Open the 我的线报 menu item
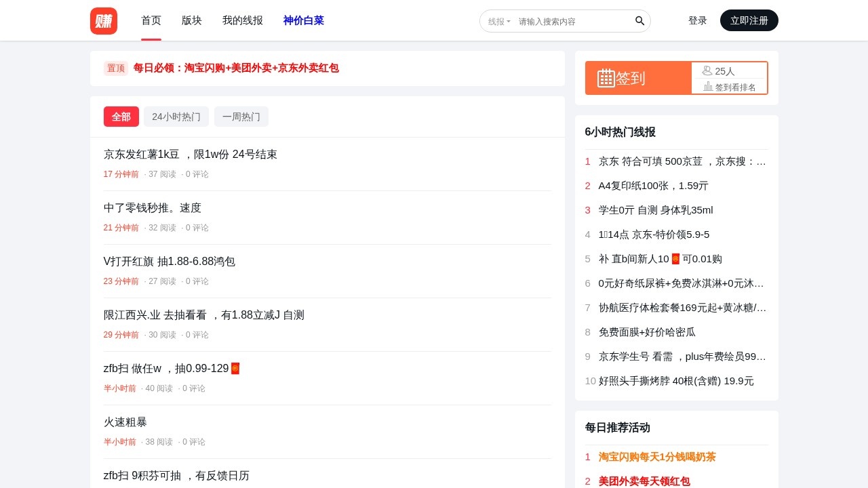This screenshot has width=868, height=488. (x=242, y=20)
